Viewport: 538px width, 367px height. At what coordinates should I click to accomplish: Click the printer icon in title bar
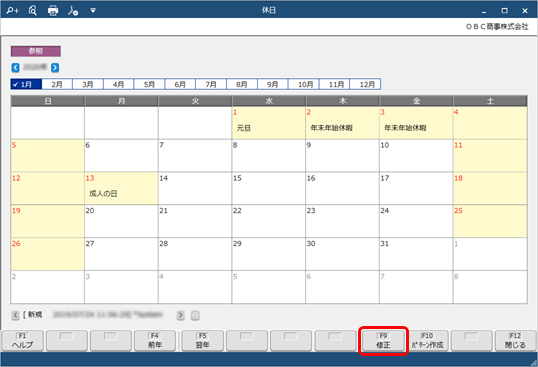pyautogui.click(x=53, y=11)
